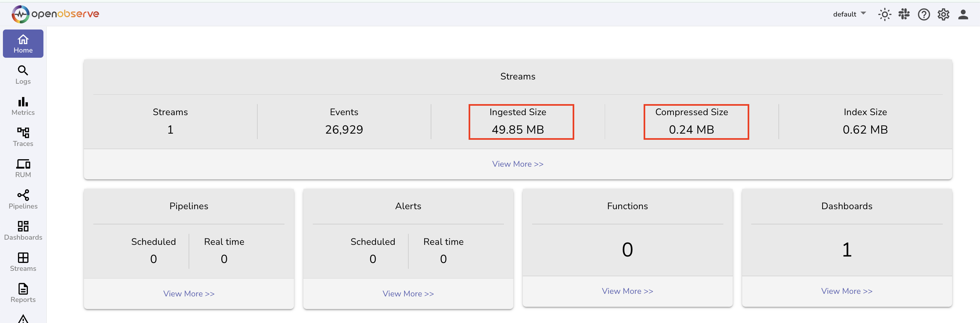Open the RUM monitoring page

23,168
